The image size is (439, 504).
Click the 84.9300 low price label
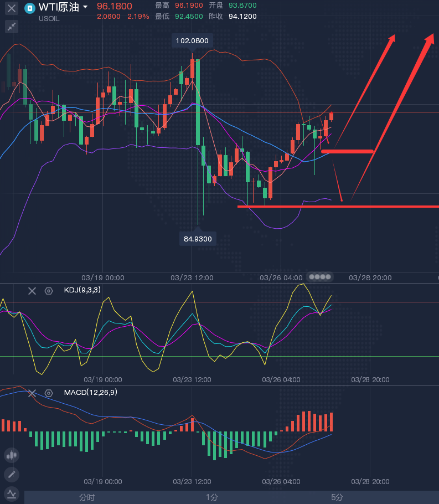(198, 239)
